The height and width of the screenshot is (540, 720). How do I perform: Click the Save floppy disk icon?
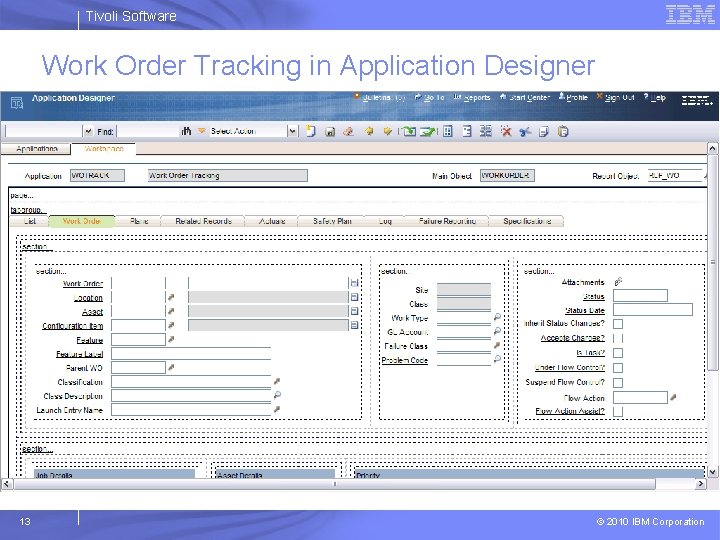pyautogui.click(x=330, y=132)
